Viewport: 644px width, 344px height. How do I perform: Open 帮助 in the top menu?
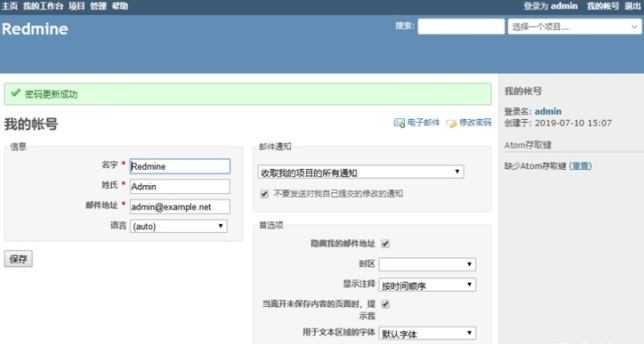click(x=120, y=6)
